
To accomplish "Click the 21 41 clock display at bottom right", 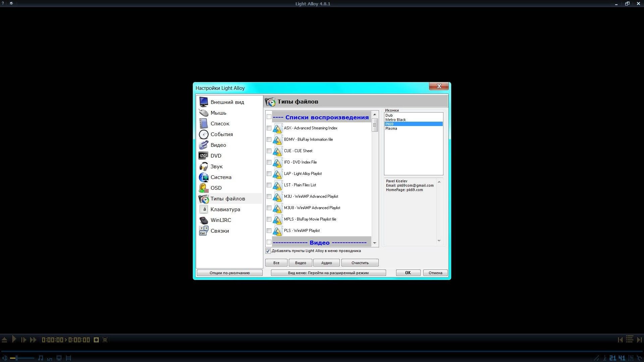I will click(x=617, y=358).
